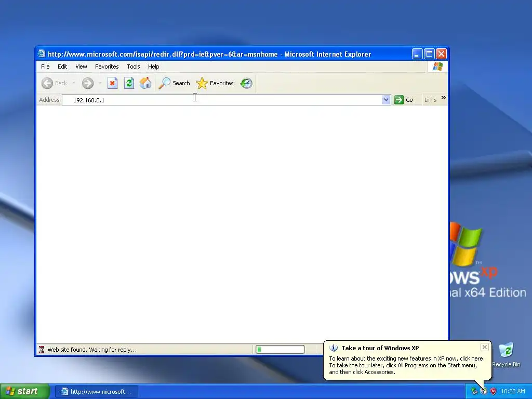Click the Windows XP tour tray icon
Viewport: 532px width, 399px height.
point(484,391)
